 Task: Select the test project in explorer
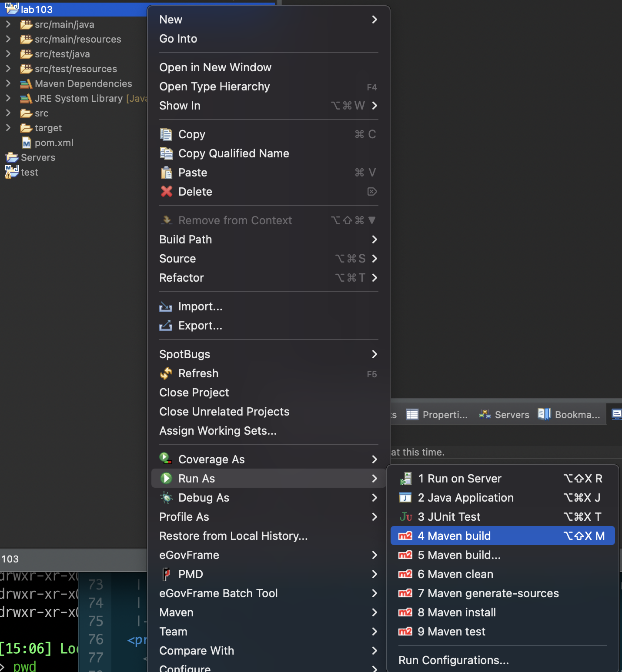tap(22, 172)
